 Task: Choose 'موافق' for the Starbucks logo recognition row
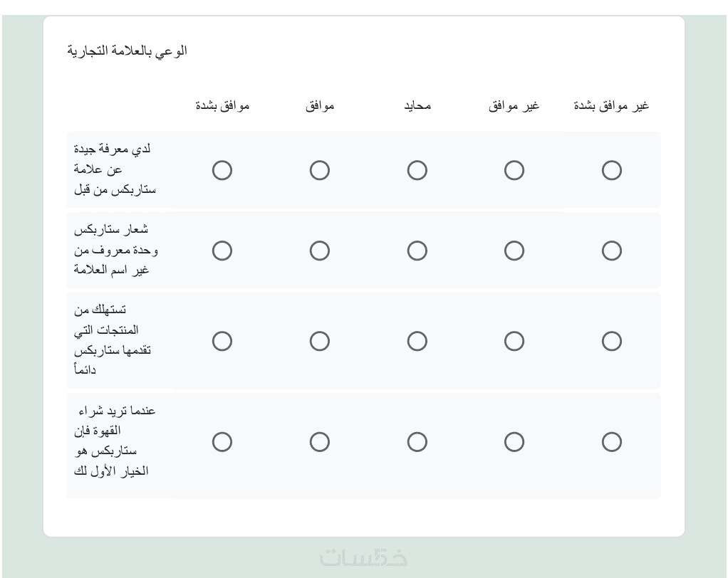click(320, 251)
